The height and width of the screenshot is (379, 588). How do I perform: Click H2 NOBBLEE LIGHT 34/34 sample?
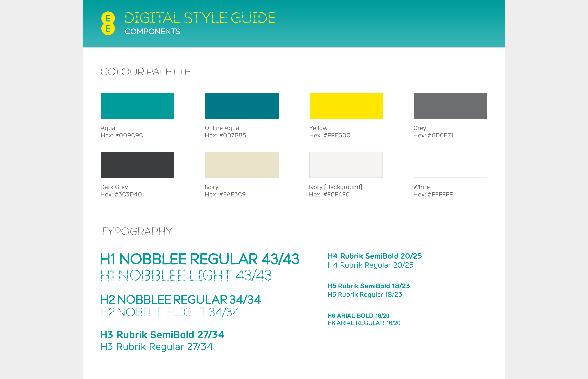170,312
